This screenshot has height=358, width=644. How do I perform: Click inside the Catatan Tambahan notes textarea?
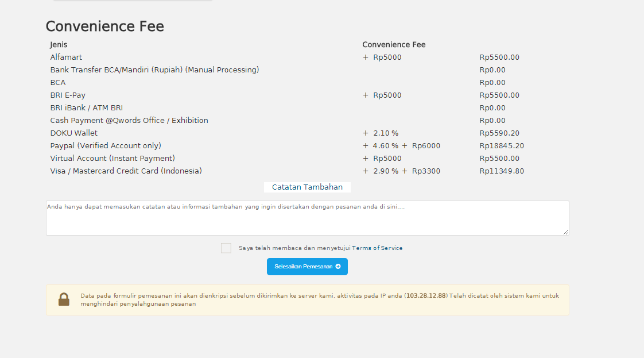[x=307, y=218]
